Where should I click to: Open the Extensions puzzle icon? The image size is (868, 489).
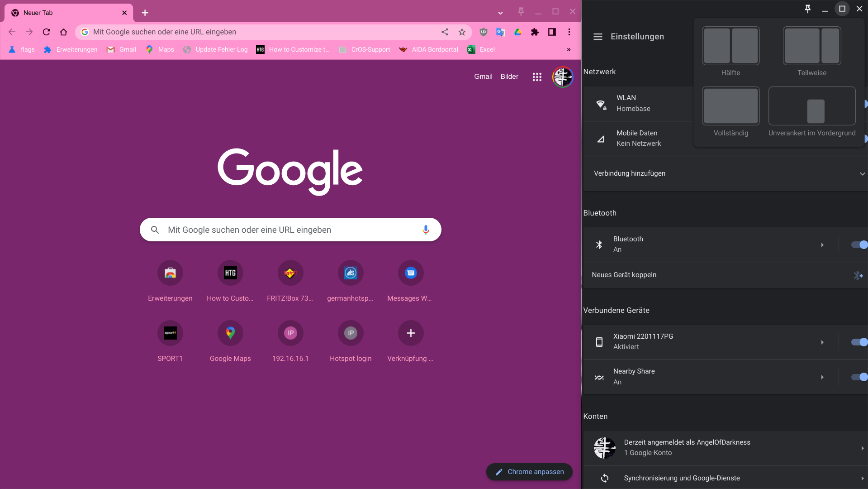pos(535,32)
